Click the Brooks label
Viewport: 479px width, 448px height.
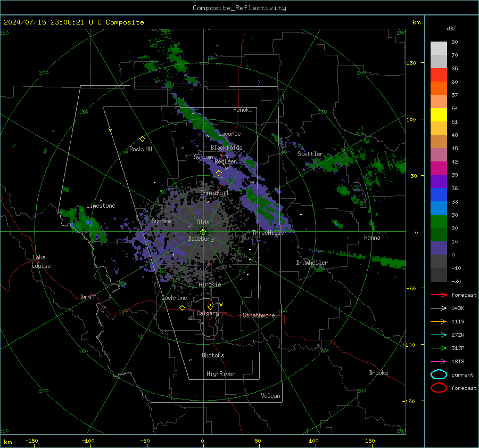[378, 373]
